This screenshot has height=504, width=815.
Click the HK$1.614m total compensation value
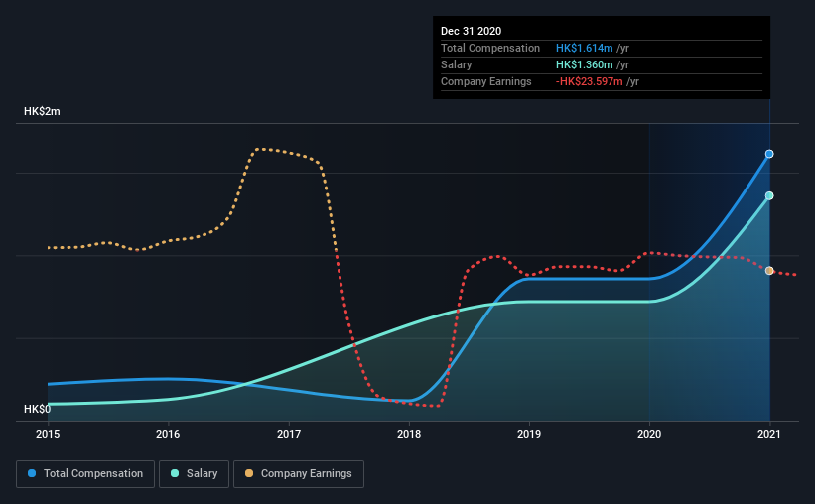585,48
